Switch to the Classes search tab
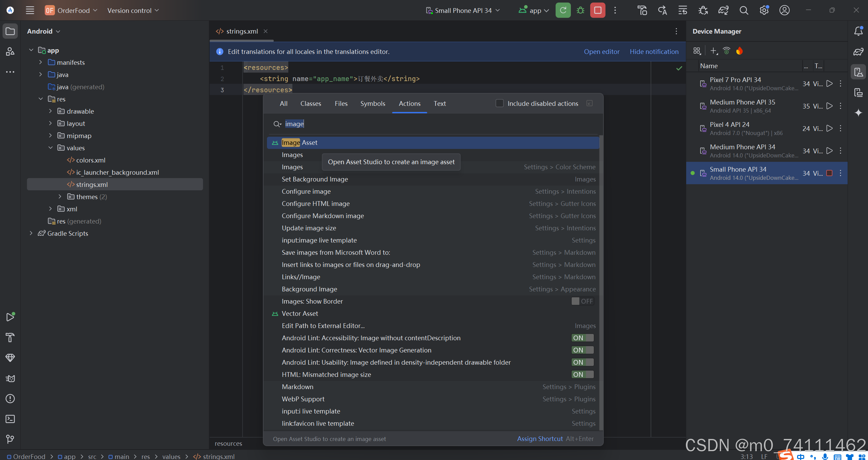 [310, 103]
